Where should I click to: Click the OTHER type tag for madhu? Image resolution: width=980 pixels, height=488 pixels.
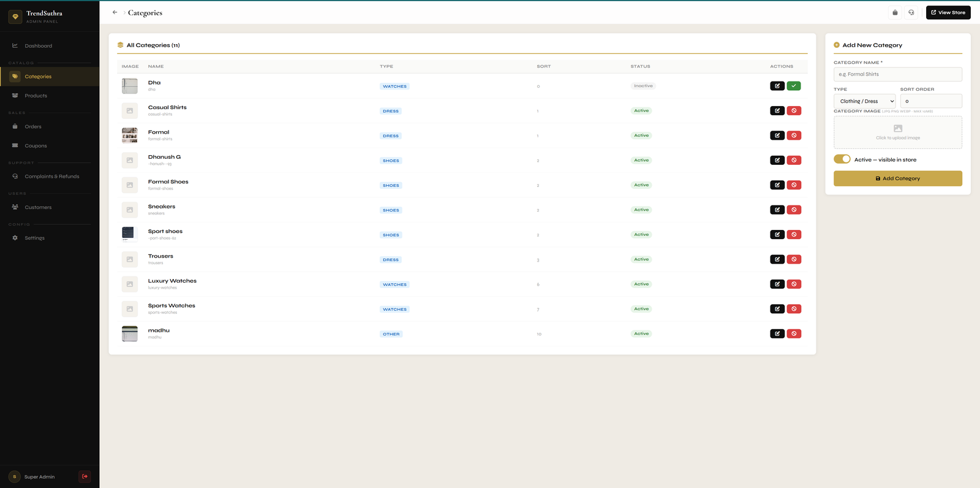click(x=391, y=334)
